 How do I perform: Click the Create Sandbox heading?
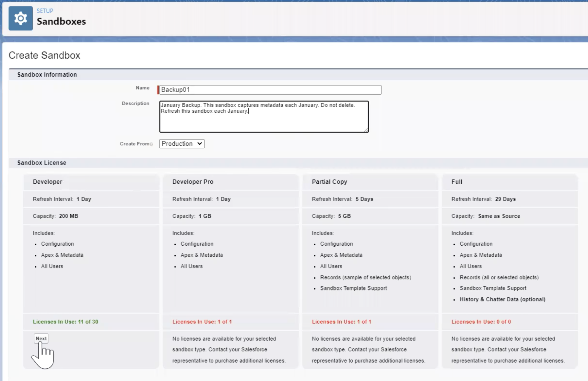coord(44,55)
